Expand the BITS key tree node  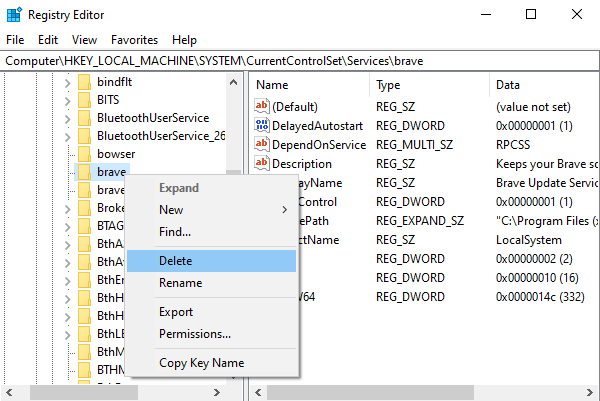68,100
